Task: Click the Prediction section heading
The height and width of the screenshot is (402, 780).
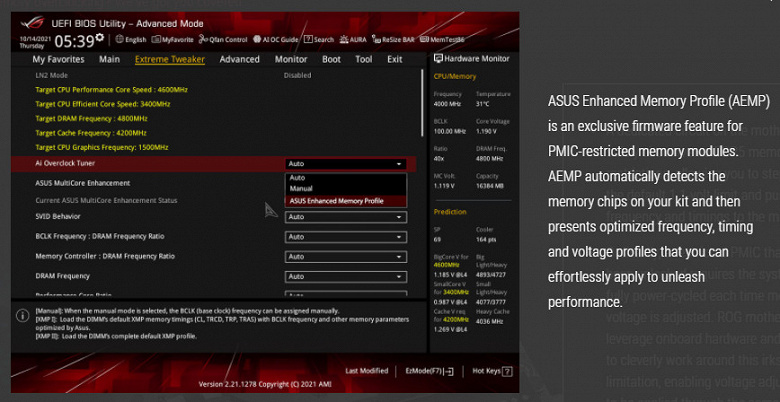Action: click(x=450, y=212)
